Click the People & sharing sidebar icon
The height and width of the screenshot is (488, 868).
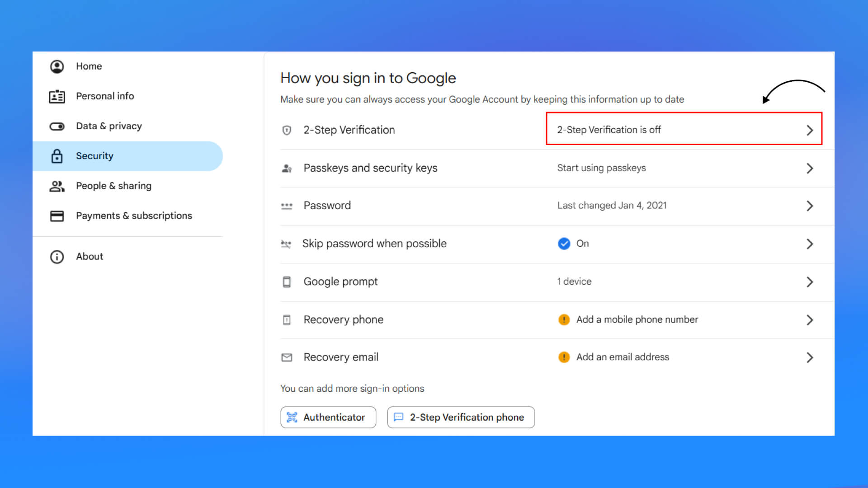click(x=57, y=185)
